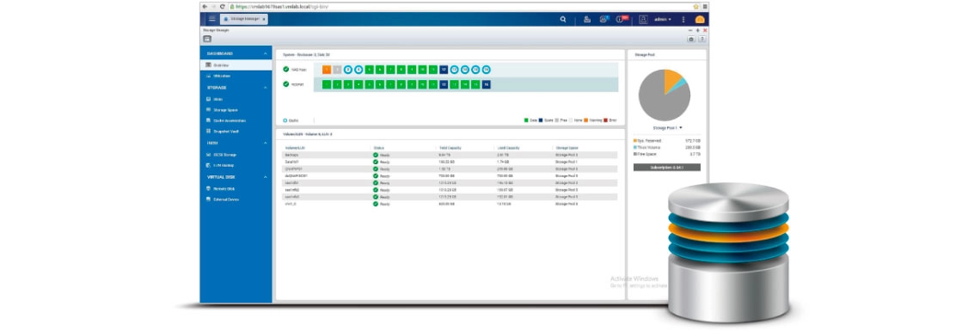The image size is (980, 331).
Task: Select circled disk 16 in NAS Host row
Action: 487,70
